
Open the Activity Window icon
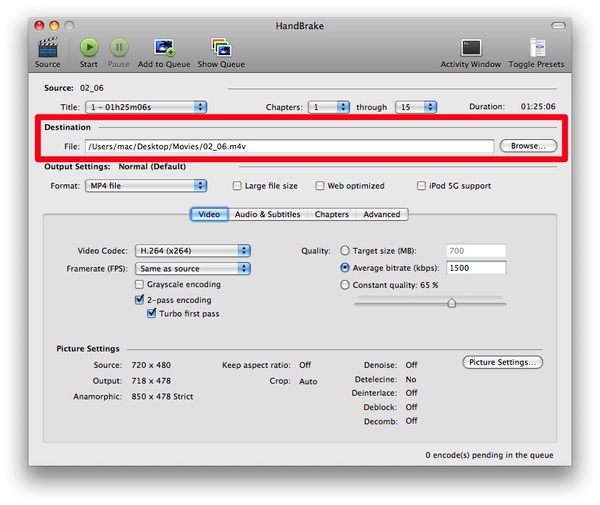471,48
